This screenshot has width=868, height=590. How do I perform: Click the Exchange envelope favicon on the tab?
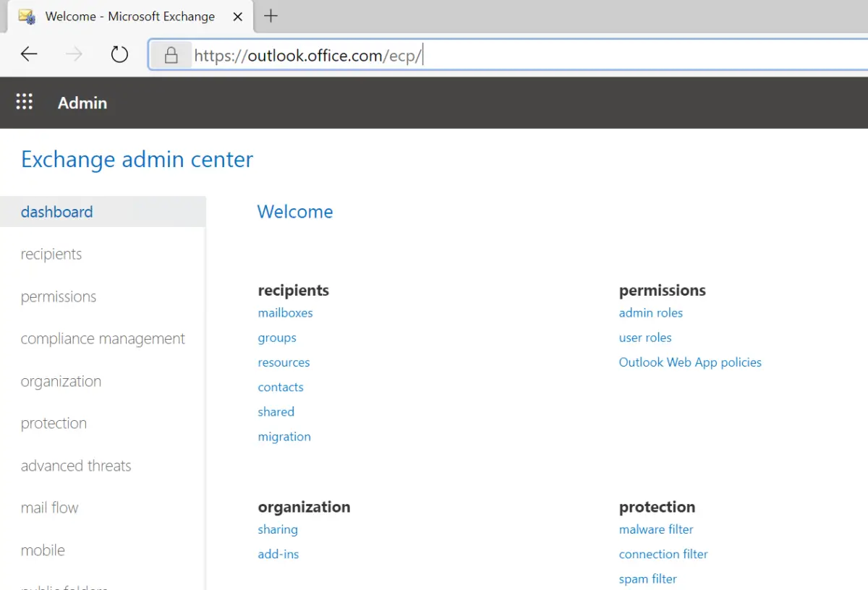tap(26, 16)
